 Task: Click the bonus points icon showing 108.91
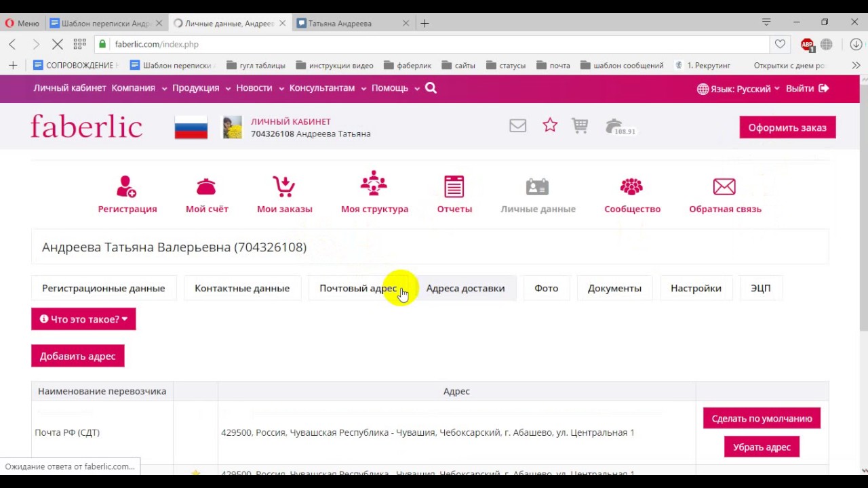click(x=620, y=127)
